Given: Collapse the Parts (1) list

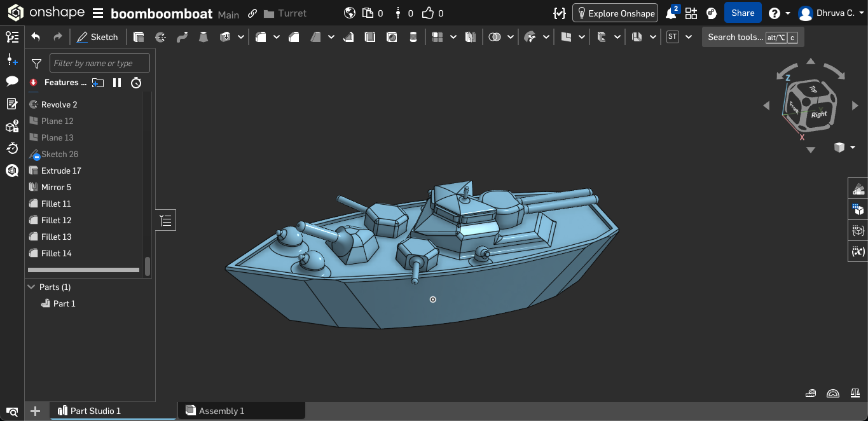Looking at the screenshot, I should pos(31,287).
